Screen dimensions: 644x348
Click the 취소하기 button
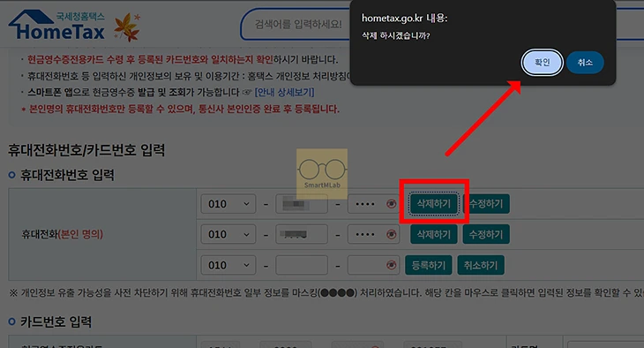pyautogui.click(x=481, y=265)
